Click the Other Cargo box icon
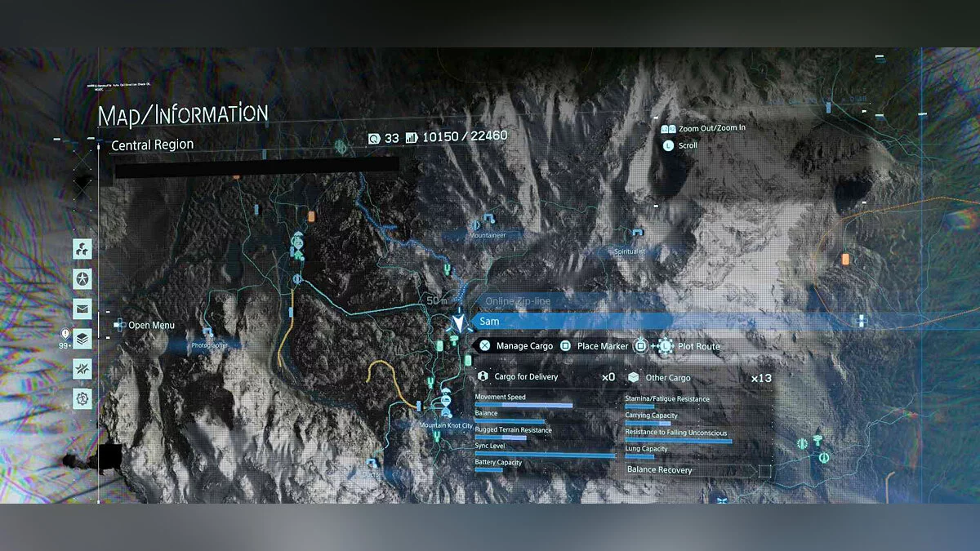The height and width of the screenshot is (551, 980). 633,377
